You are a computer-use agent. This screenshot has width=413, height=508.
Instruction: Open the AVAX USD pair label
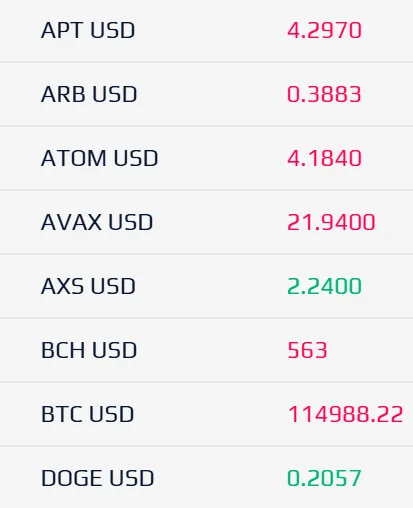point(97,222)
